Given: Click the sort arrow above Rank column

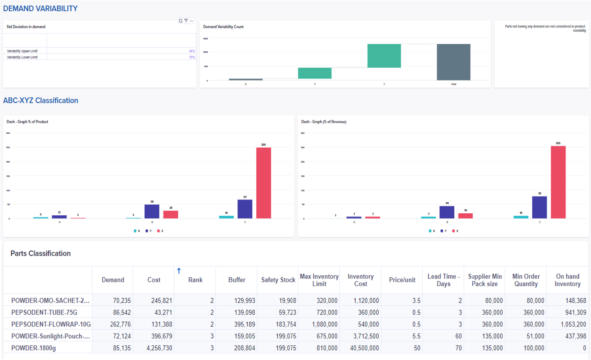Looking at the screenshot, I should point(179,271).
